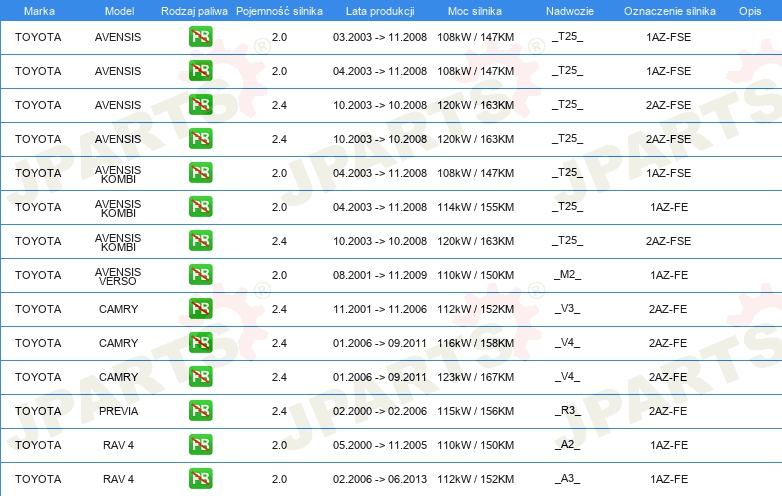This screenshot has width=782, height=496.
Task: Sort by the Model column header
Action: (x=119, y=11)
